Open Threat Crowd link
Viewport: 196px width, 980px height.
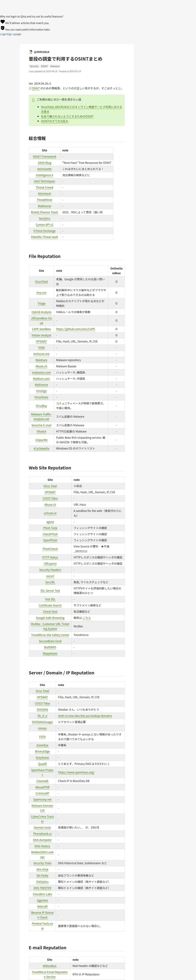coord(45,188)
